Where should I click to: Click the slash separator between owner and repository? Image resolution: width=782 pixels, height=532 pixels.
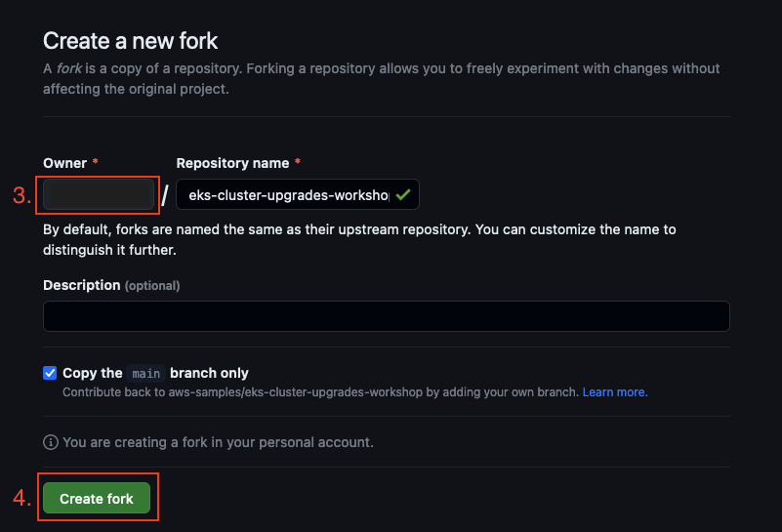tap(165, 195)
